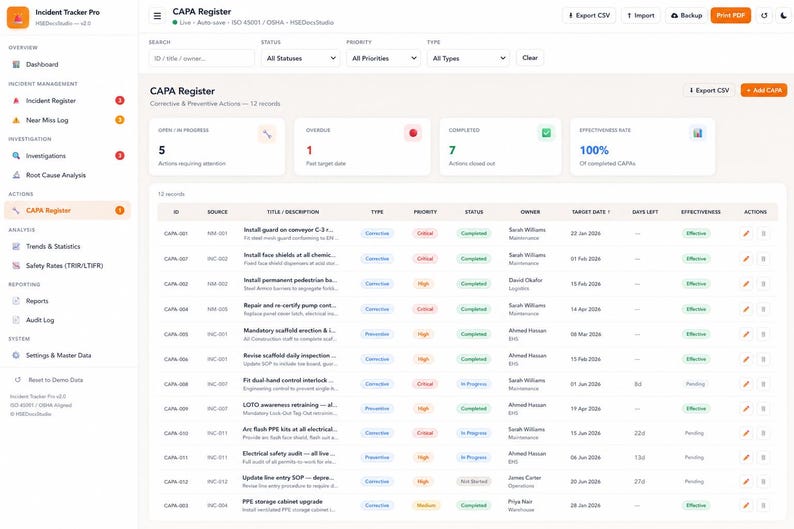794x529 pixels.
Task: Open Root Cause Analysis page
Action: point(67,175)
